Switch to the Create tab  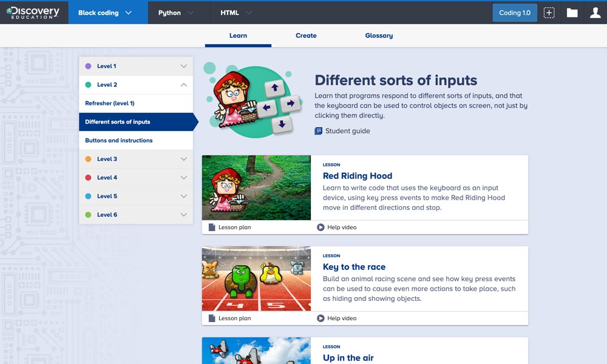(306, 36)
